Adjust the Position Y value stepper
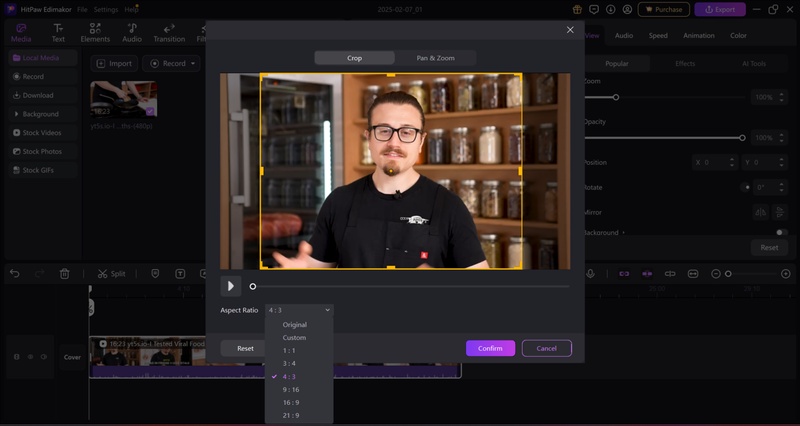This screenshot has height=426, width=800. point(781,162)
